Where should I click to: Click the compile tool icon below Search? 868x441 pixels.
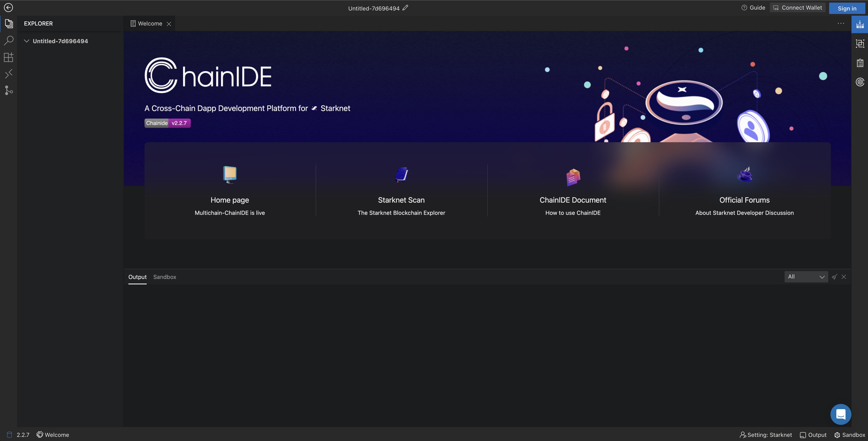(x=9, y=74)
